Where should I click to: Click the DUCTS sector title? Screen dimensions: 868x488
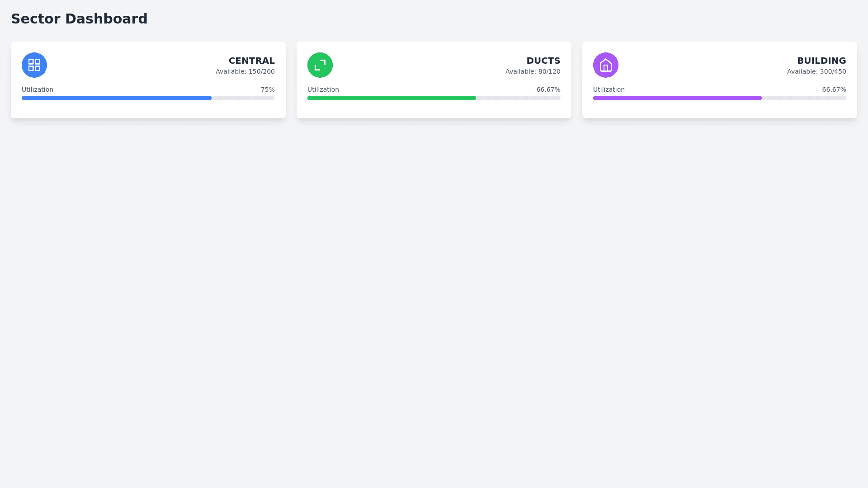[x=543, y=61]
